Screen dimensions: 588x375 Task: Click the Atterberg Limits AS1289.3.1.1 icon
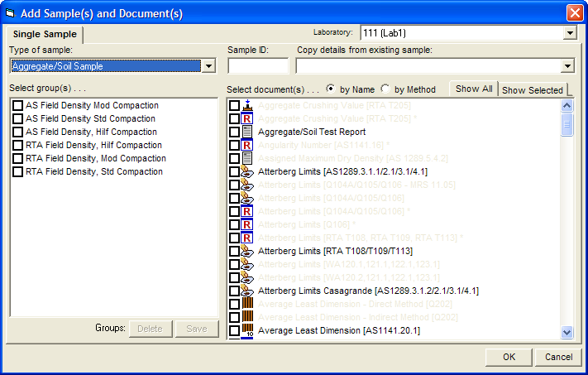[246, 172]
